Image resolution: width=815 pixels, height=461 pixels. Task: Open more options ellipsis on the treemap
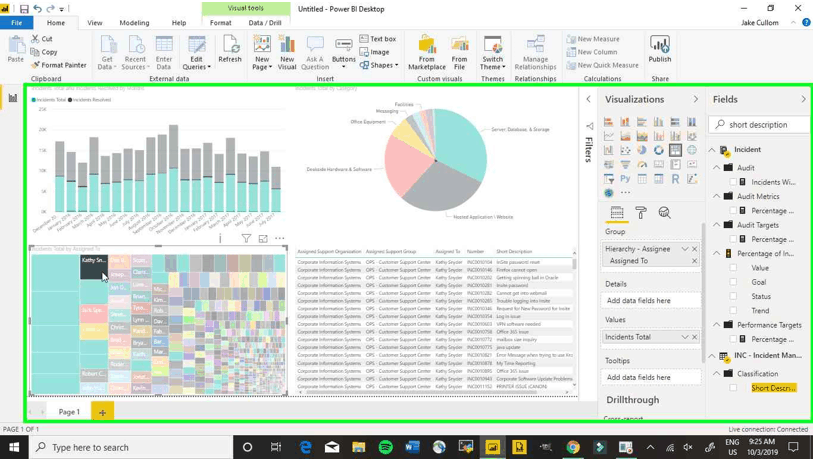pos(280,239)
